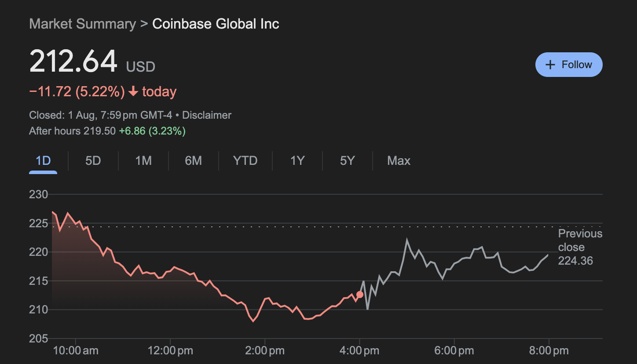Click the Coinbase Global Inc title
This screenshot has height=364, width=637.
pyautogui.click(x=216, y=24)
